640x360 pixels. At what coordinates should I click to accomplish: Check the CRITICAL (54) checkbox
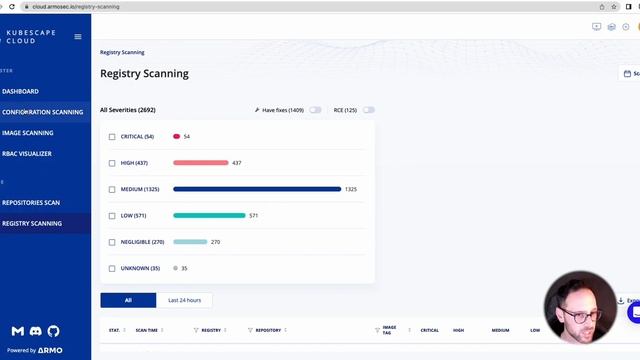pos(112,137)
